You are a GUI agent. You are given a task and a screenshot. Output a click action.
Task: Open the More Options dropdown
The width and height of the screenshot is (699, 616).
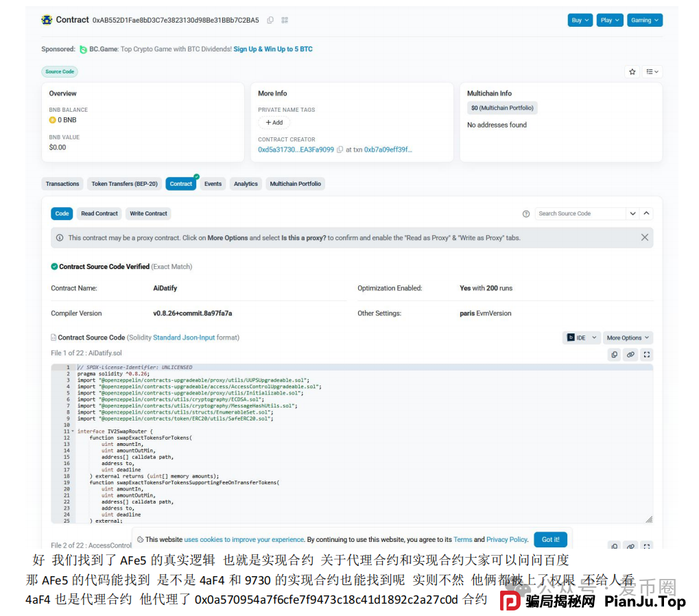click(x=627, y=337)
